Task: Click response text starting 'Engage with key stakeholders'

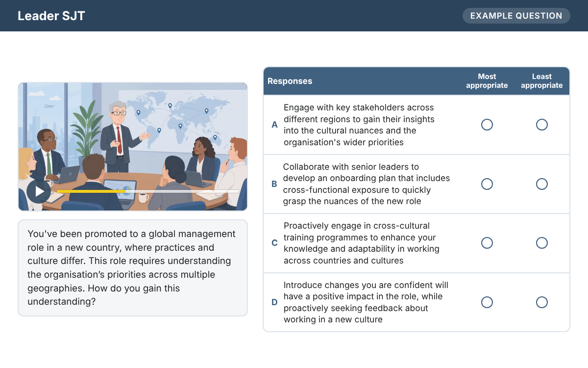Action: pos(359,125)
